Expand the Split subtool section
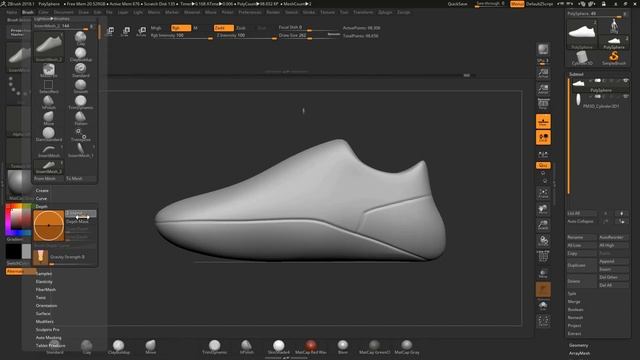 (x=572, y=293)
